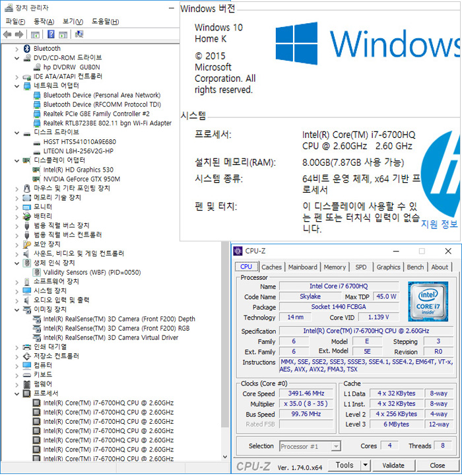Click the HP logo in System window

[x=440, y=173]
